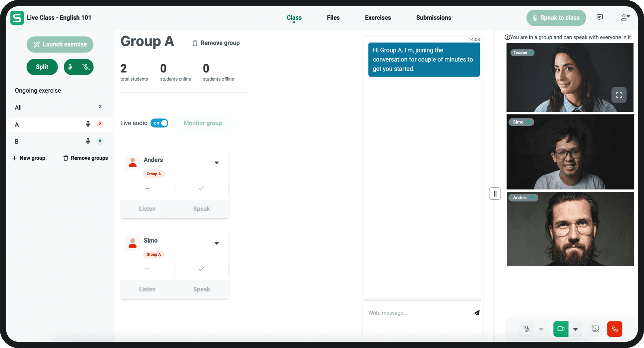Open the chat icon in the top bar

(600, 17)
